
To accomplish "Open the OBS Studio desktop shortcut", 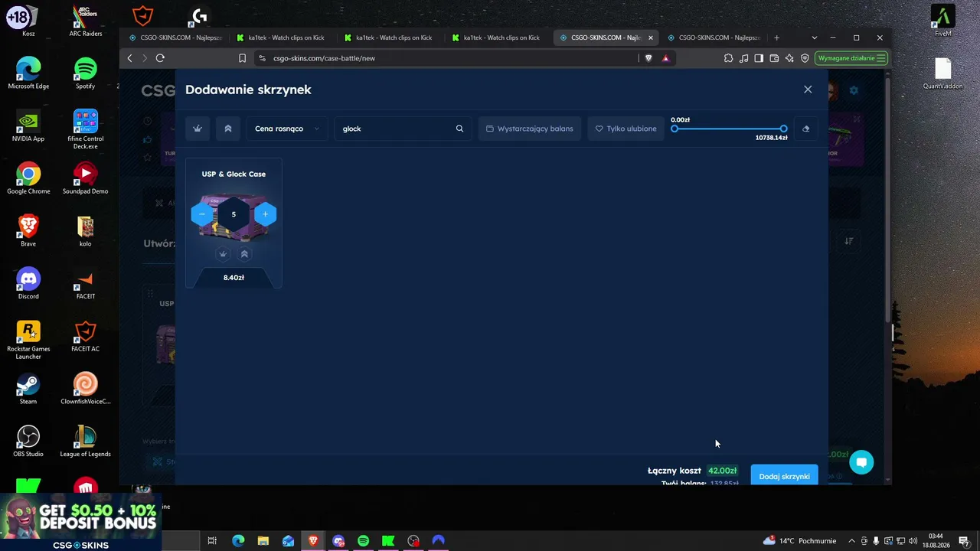I will coord(28,441).
